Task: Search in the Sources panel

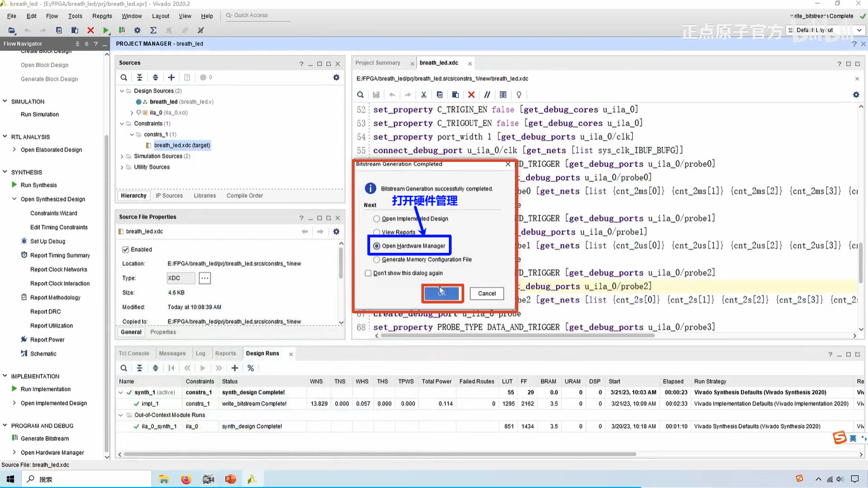Action: click(x=124, y=78)
